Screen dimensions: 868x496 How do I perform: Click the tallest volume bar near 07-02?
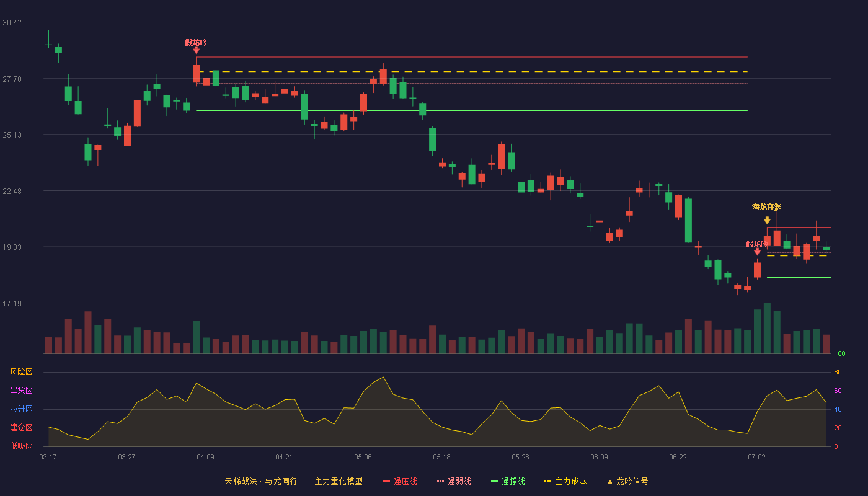point(767,328)
